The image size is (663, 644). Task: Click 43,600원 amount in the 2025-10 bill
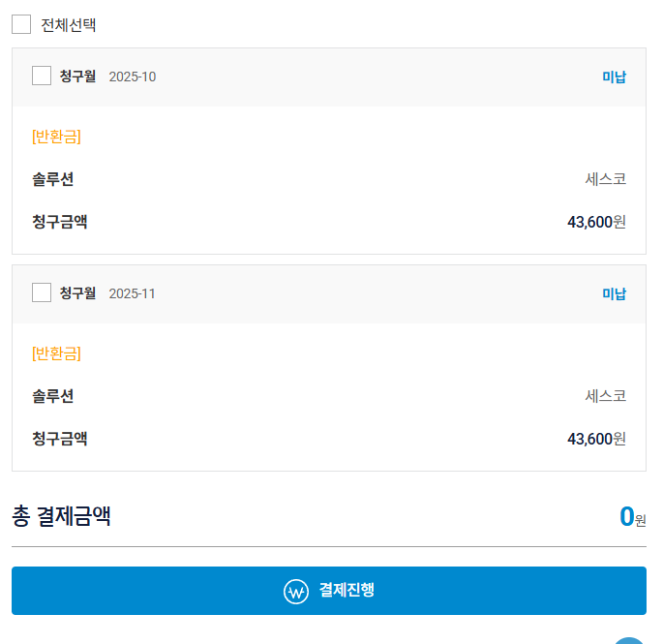point(596,222)
